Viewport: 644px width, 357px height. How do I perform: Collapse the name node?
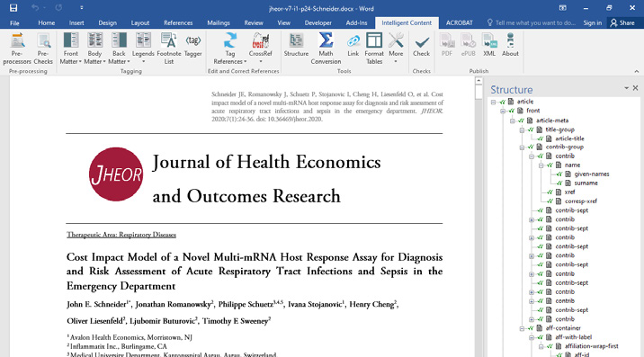point(541,165)
